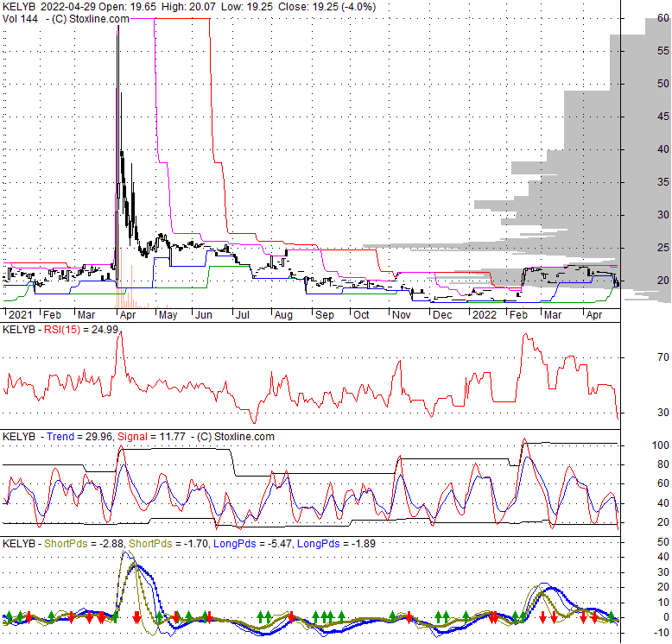This screenshot has width=672, height=644.
Task: Click the -10 label on the bottom axis
Action: [662, 634]
